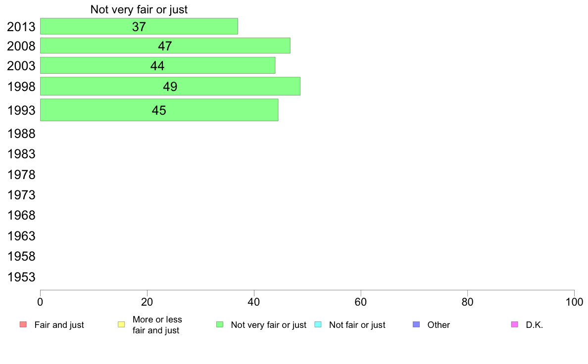
Task: Select the 2013 bar showing 37
Action: [139, 26]
